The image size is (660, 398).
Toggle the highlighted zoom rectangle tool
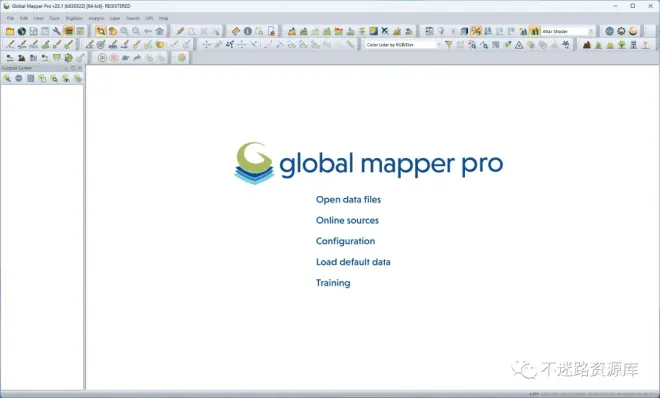point(101,31)
